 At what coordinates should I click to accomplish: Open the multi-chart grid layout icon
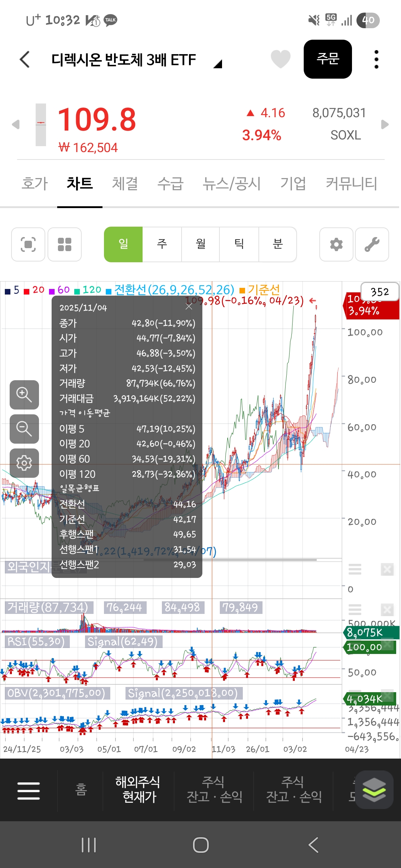(x=65, y=244)
